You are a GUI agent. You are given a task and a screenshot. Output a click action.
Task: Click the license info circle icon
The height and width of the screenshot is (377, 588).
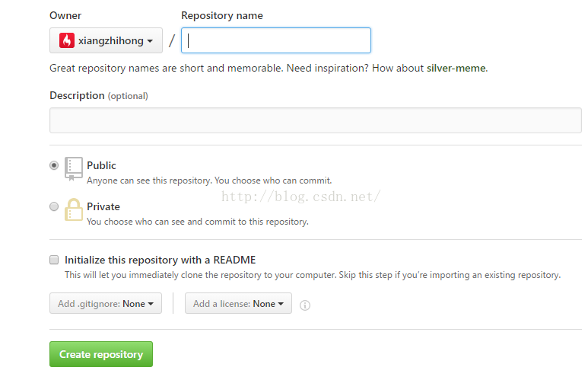[305, 305]
